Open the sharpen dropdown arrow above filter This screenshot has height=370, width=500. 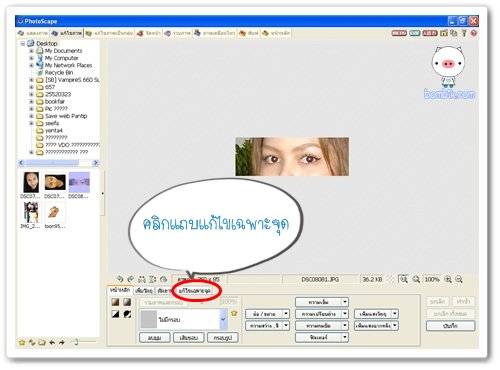click(345, 326)
